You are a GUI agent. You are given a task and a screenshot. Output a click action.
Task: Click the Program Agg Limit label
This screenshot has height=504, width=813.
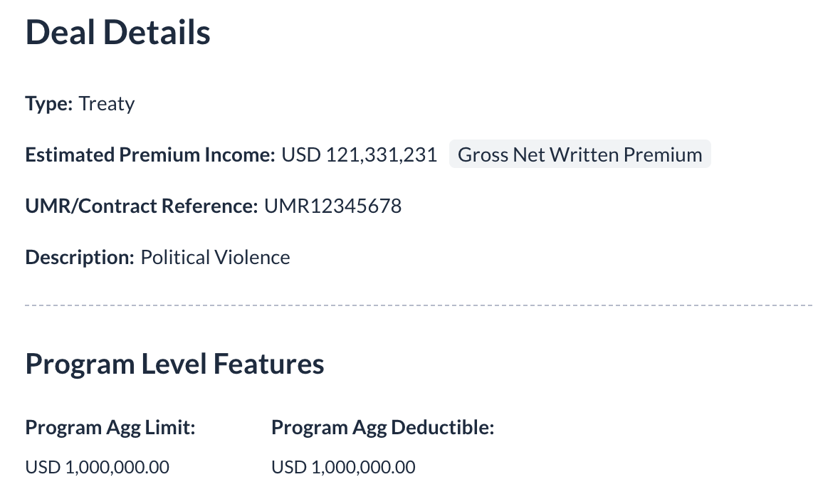110,428
